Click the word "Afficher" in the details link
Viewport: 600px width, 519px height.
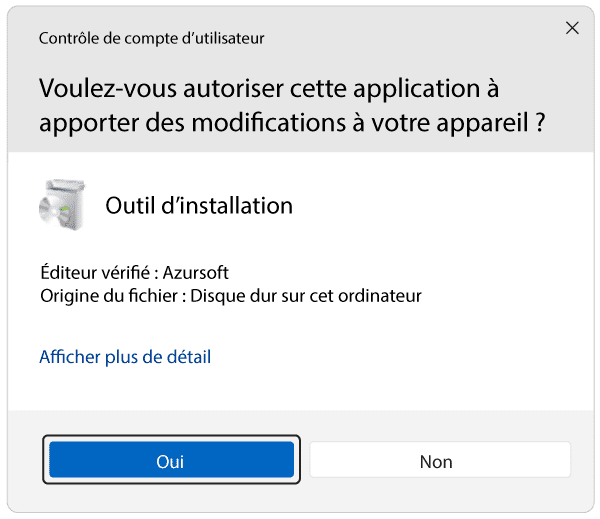68,357
